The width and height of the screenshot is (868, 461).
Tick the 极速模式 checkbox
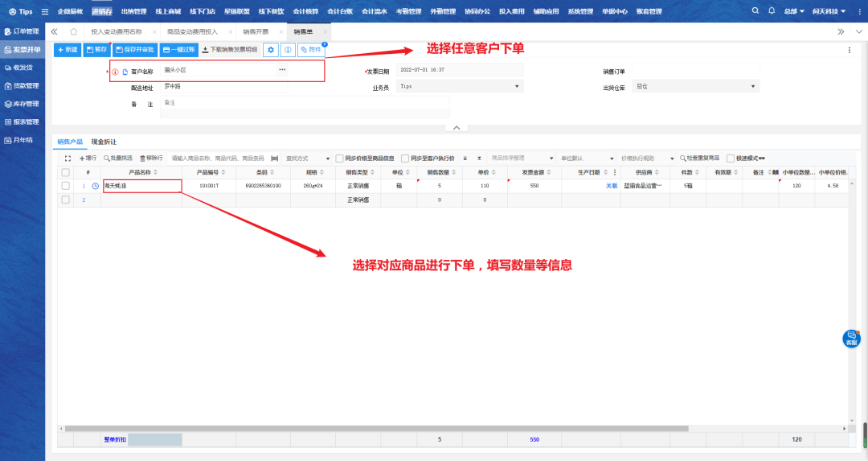(x=731, y=158)
